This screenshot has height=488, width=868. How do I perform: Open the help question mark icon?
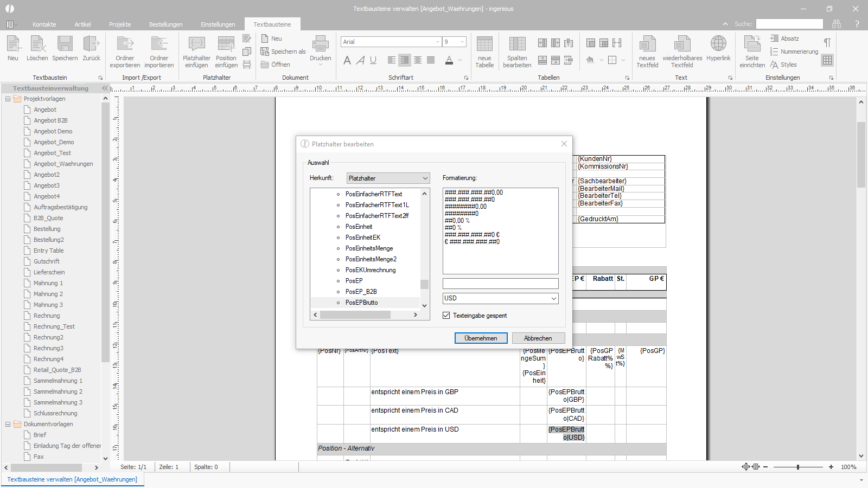(857, 24)
